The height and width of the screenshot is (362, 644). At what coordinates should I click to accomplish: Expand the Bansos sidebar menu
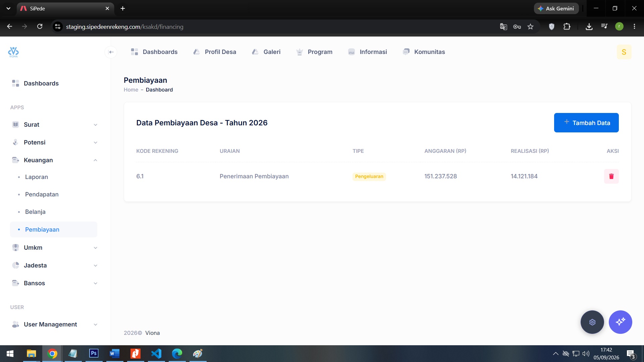click(54, 283)
